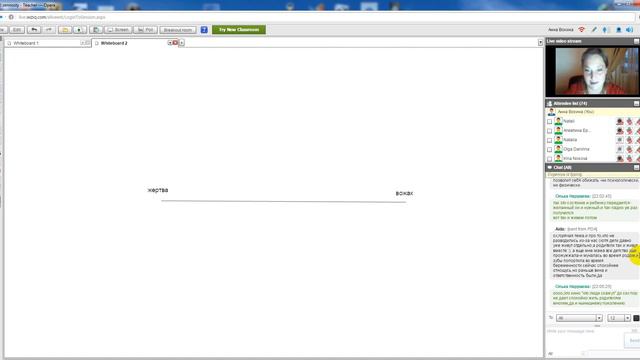Open the whiteboard area dropdown arrow at far right
The height and width of the screenshot is (360, 640).
point(540,42)
